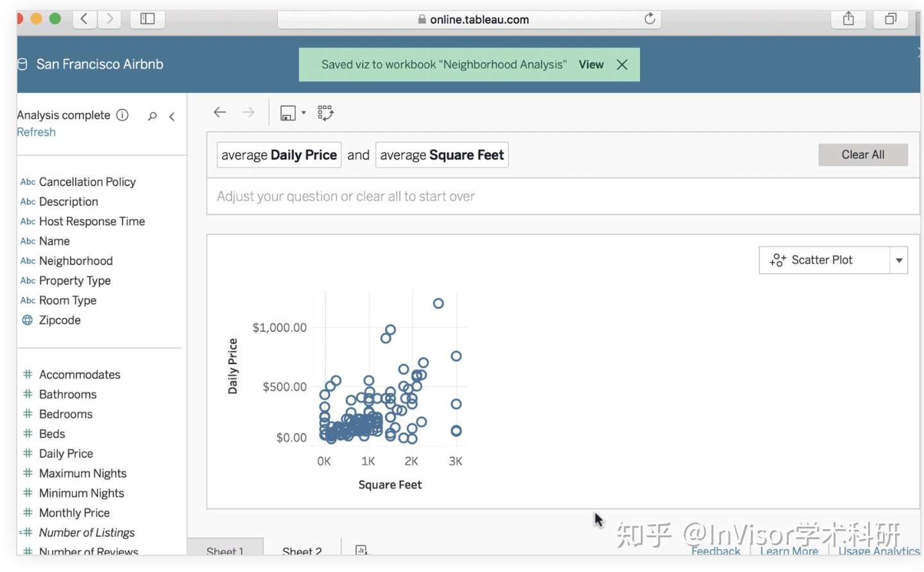Image resolution: width=924 pixels, height=572 pixels.
Task: Click the Safari back navigation button
Action: pyautogui.click(x=85, y=19)
